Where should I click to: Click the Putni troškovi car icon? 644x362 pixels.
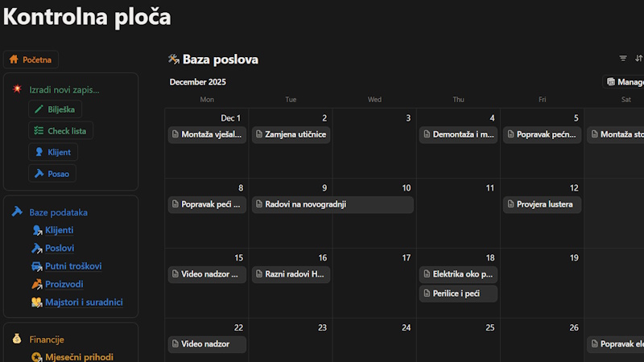pyautogui.click(x=37, y=266)
